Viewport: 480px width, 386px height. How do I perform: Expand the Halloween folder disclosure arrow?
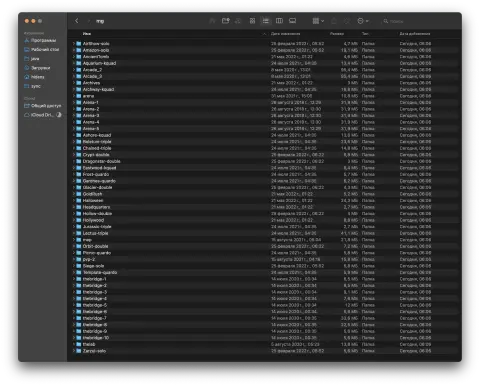pos(74,200)
